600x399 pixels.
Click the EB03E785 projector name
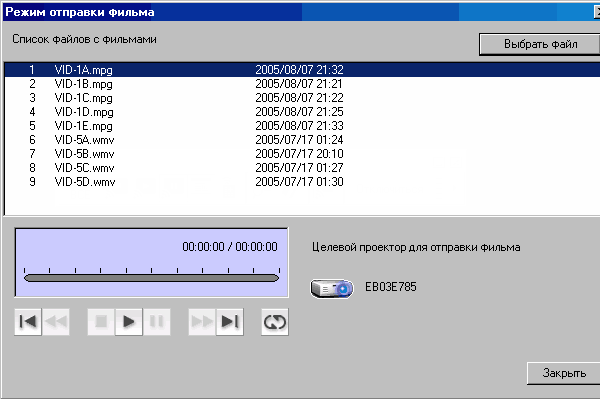391,287
